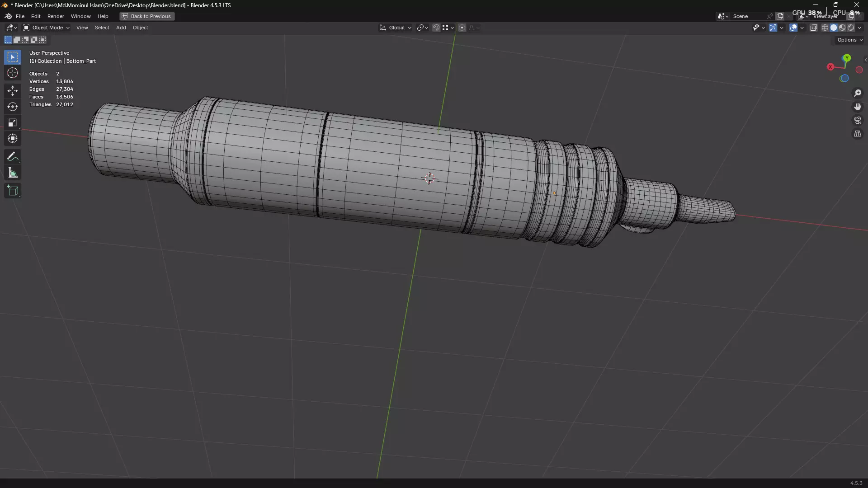Image resolution: width=868 pixels, height=488 pixels.
Task: Click the new scene copy icon
Action: coord(780,16)
